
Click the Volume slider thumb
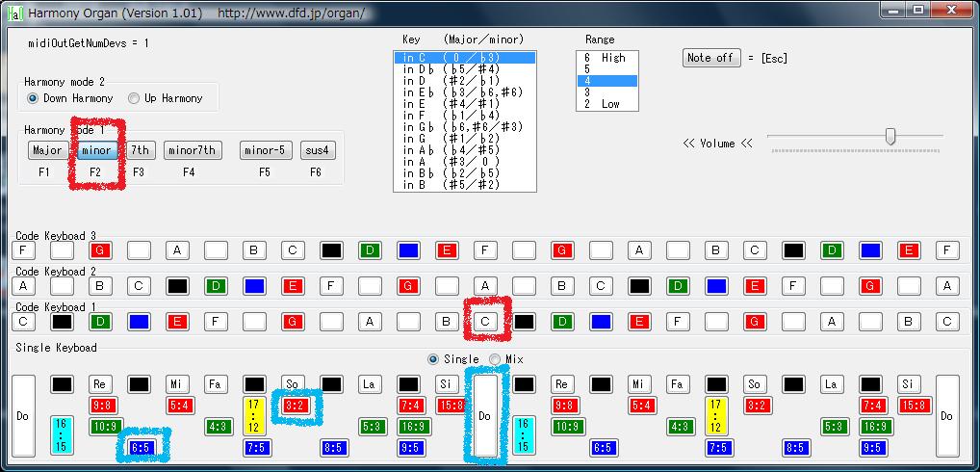[x=890, y=137]
